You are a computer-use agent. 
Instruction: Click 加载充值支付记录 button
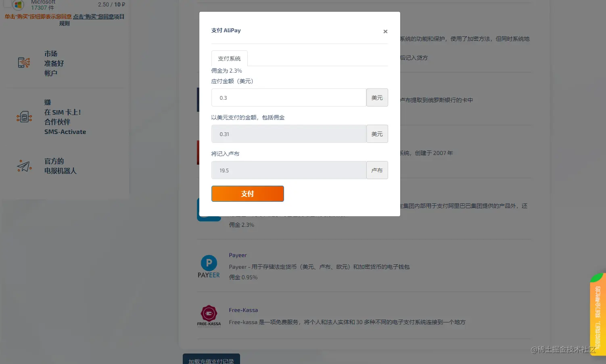tap(211, 359)
